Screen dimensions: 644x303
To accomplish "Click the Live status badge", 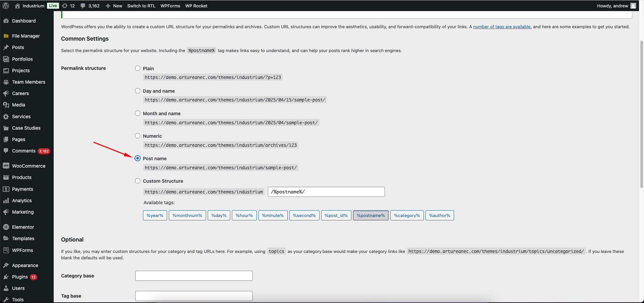I will click(x=53, y=6).
